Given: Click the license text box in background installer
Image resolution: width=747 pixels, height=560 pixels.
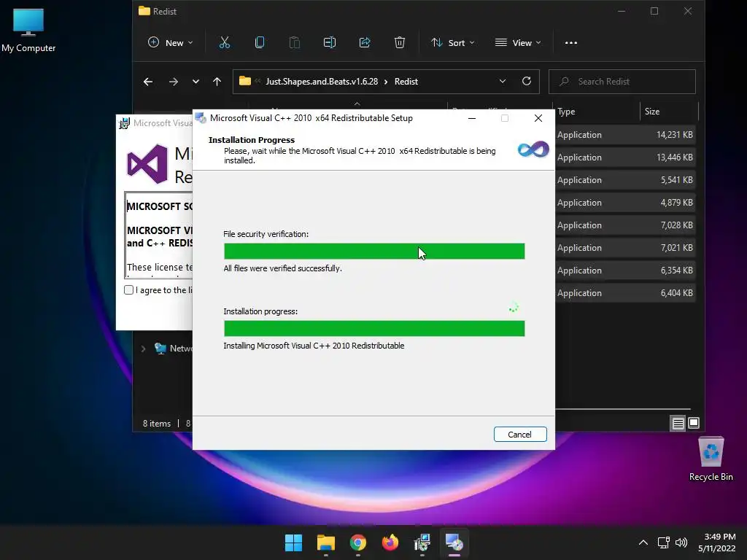Looking at the screenshot, I should pos(158,236).
